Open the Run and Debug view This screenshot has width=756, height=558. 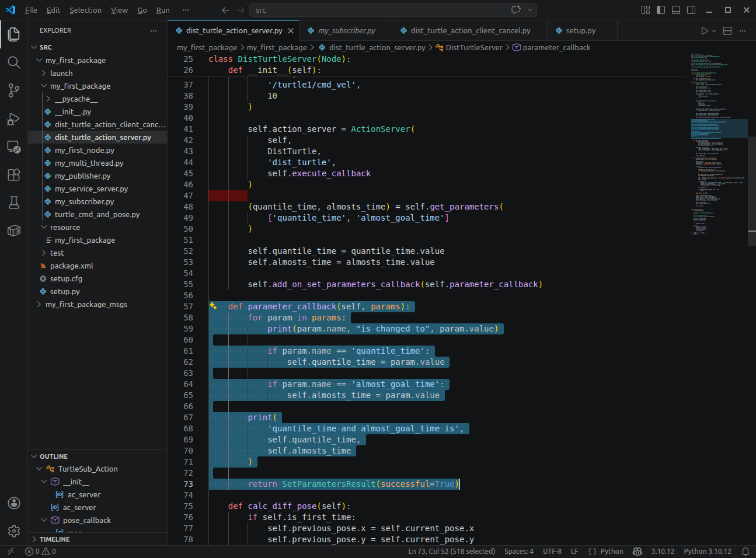coord(14,119)
